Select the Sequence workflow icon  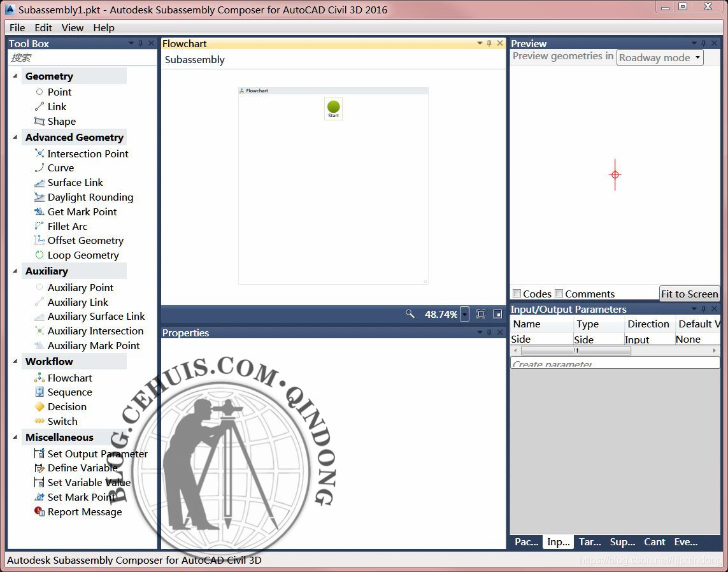coord(39,392)
